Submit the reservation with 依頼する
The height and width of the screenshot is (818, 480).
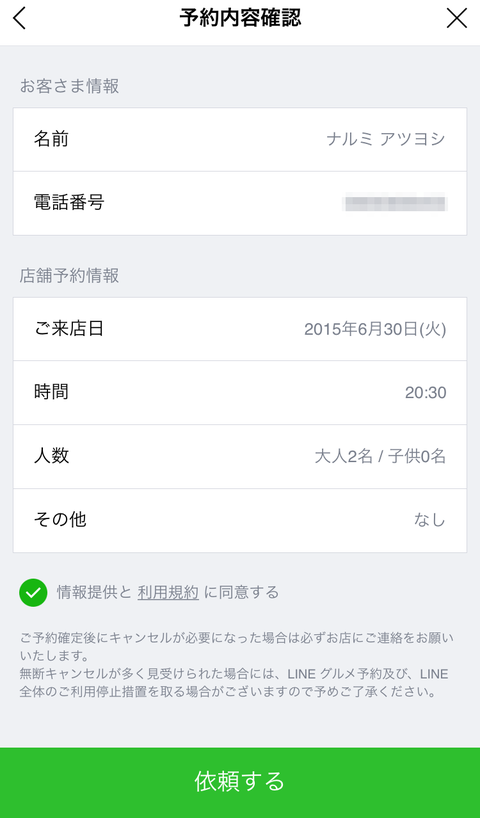tap(240, 783)
